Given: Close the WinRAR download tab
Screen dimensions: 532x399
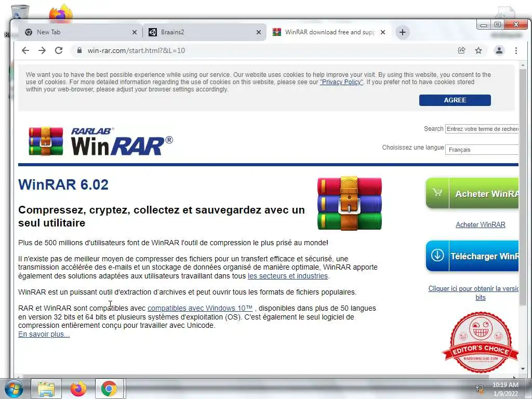Looking at the screenshot, I should coord(383,32).
